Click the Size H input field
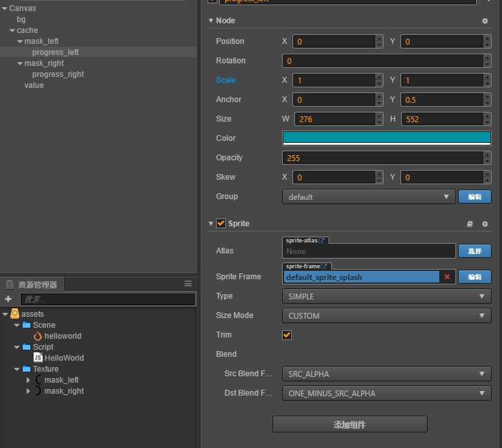This screenshot has height=448, width=502. (442, 119)
